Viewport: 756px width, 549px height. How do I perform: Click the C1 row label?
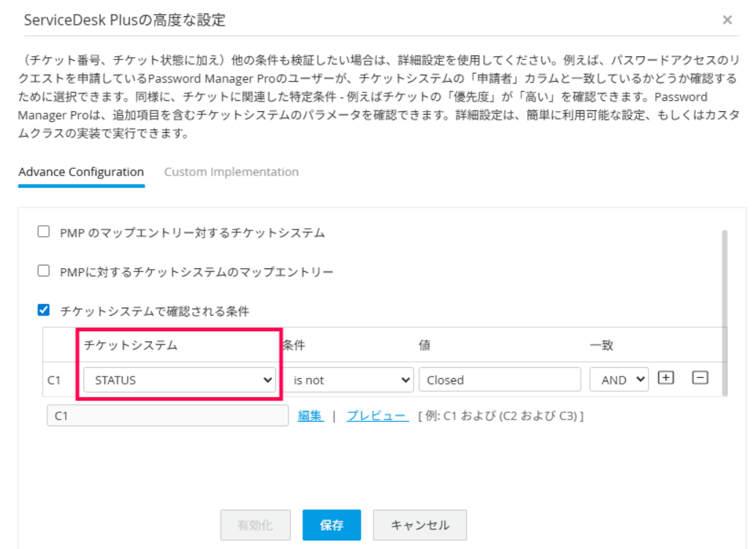click(54, 380)
